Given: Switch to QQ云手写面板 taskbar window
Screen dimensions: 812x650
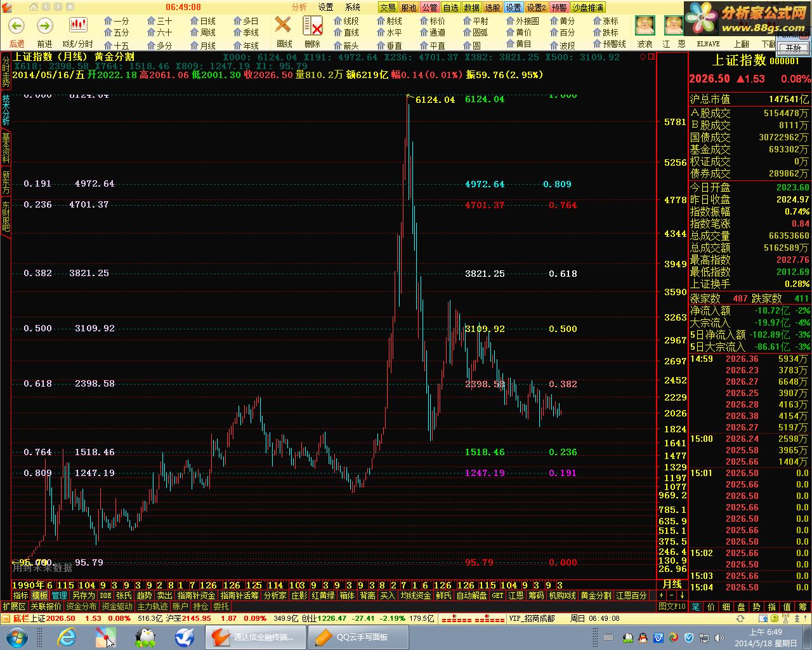Looking at the screenshot, I should coord(358,637).
